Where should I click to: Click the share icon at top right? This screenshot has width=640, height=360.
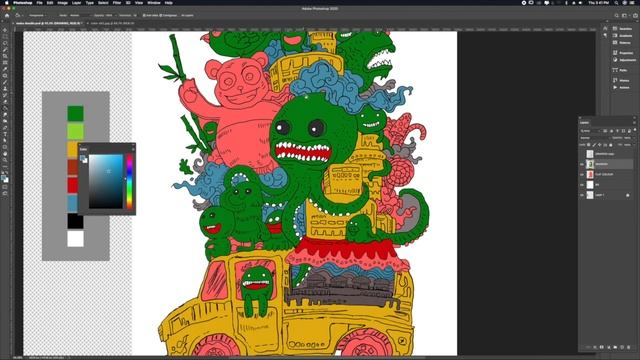coord(636,16)
